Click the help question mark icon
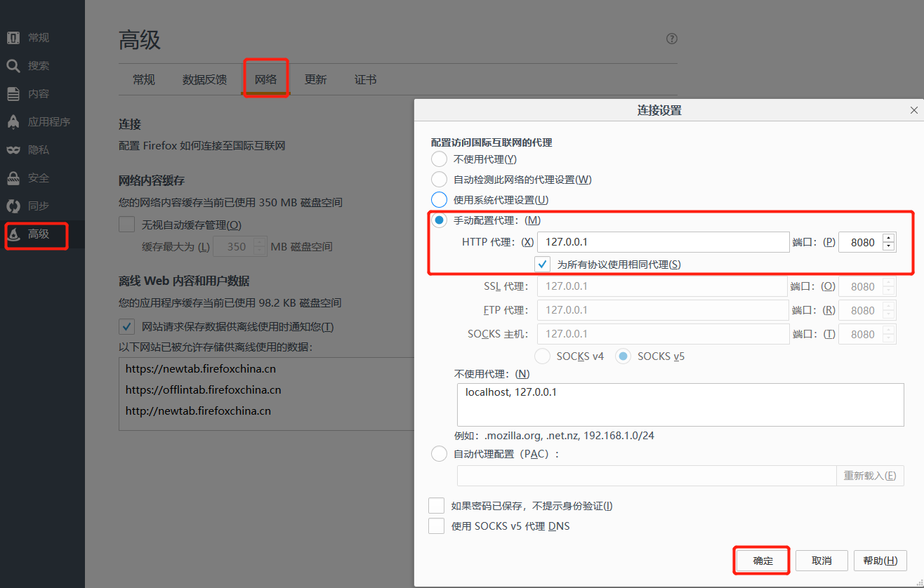Image resolution: width=924 pixels, height=588 pixels. click(672, 39)
